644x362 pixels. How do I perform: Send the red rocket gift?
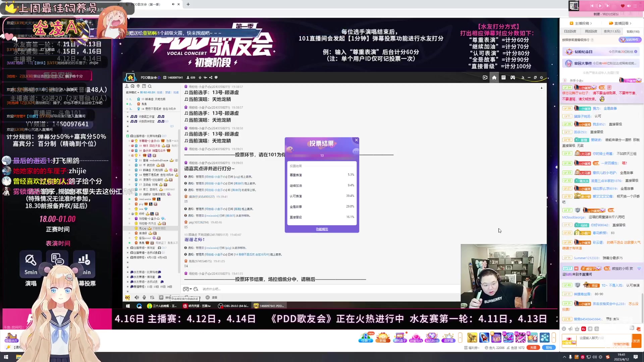click(484, 337)
